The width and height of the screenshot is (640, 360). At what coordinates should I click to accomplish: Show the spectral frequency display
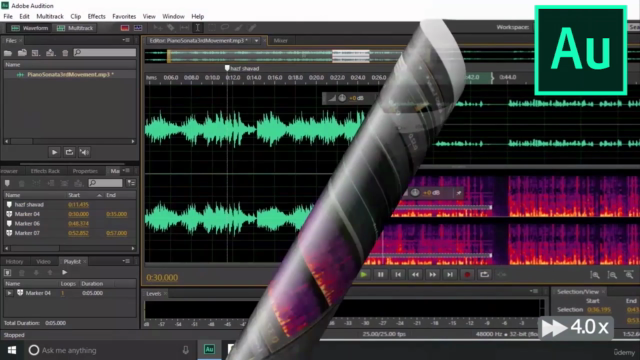[x=125, y=28]
